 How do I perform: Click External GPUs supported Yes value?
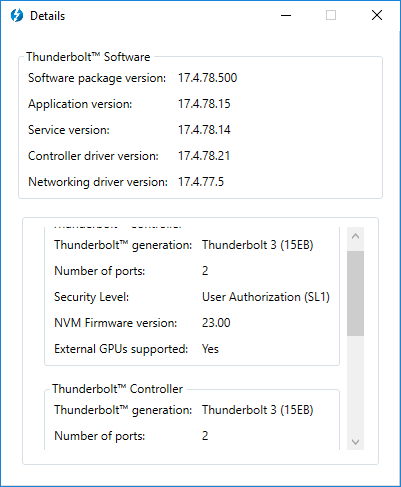[x=210, y=349]
